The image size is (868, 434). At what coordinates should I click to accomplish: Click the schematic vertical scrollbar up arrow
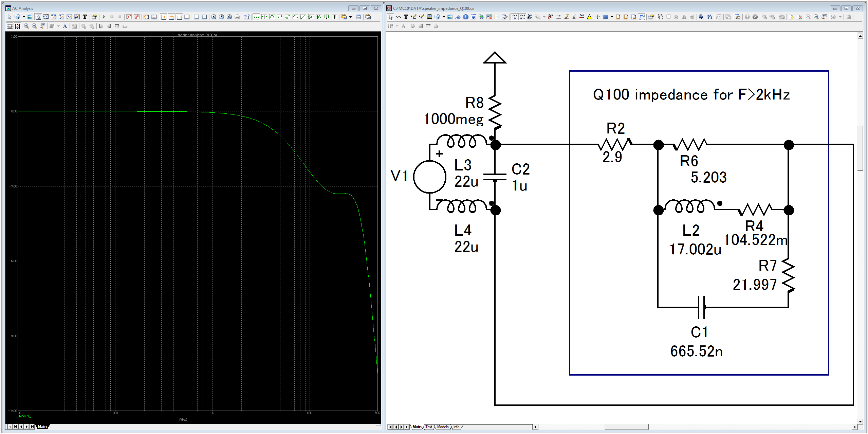(x=860, y=36)
